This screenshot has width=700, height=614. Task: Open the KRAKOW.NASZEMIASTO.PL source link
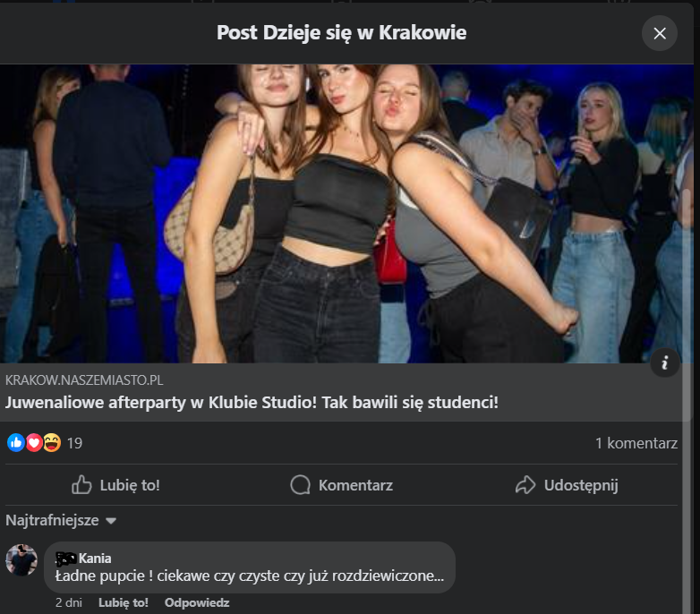click(85, 380)
